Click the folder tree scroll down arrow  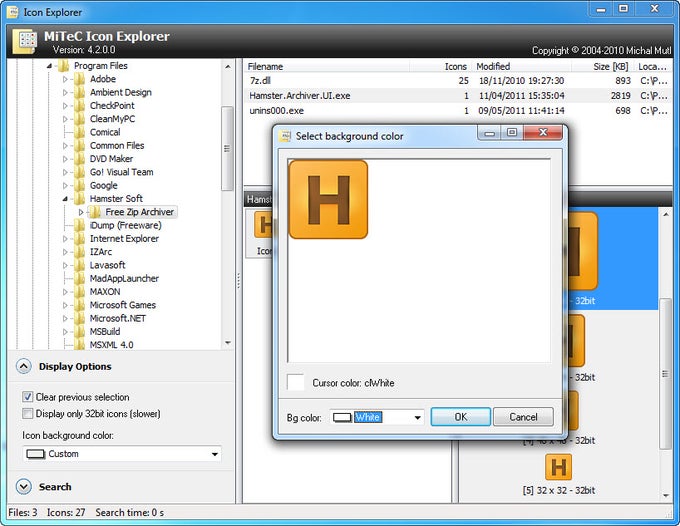pos(228,343)
